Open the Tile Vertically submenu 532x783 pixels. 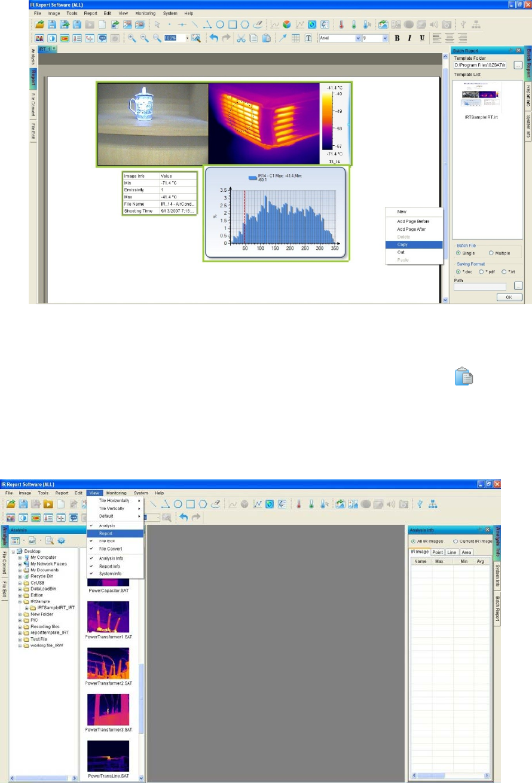click(115, 508)
